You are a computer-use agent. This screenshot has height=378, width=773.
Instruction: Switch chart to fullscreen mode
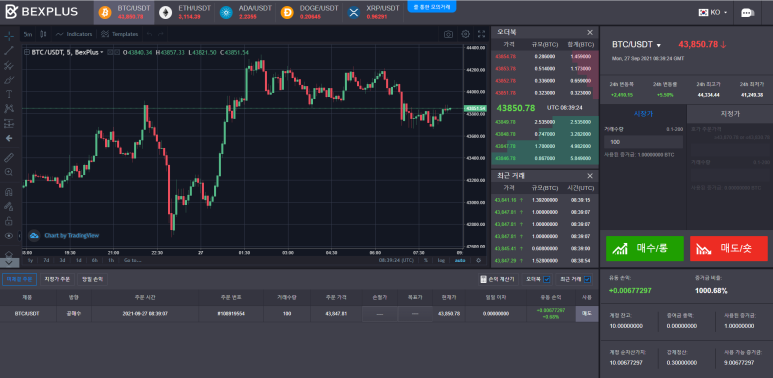[482, 34]
